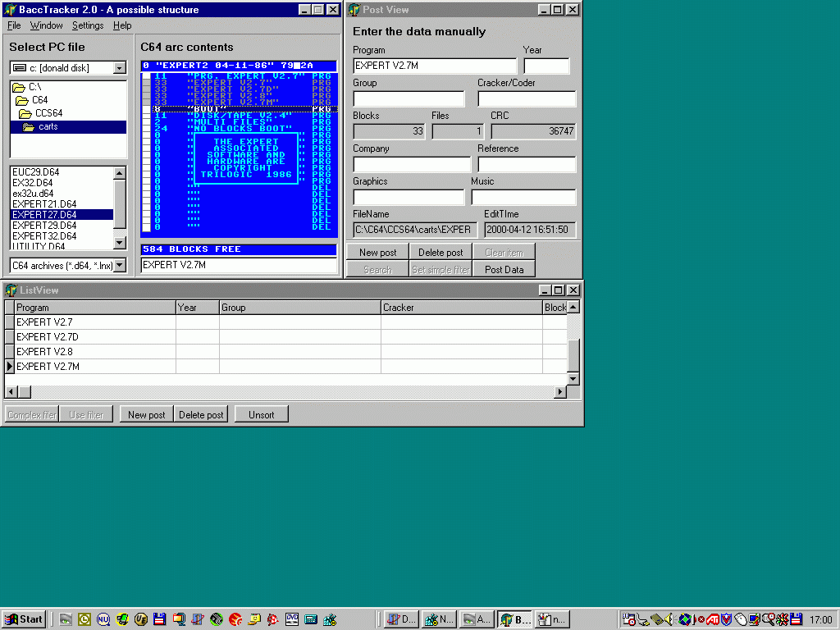
Task: Click the UE UltraEdit quick launch icon
Action: [x=141, y=619]
